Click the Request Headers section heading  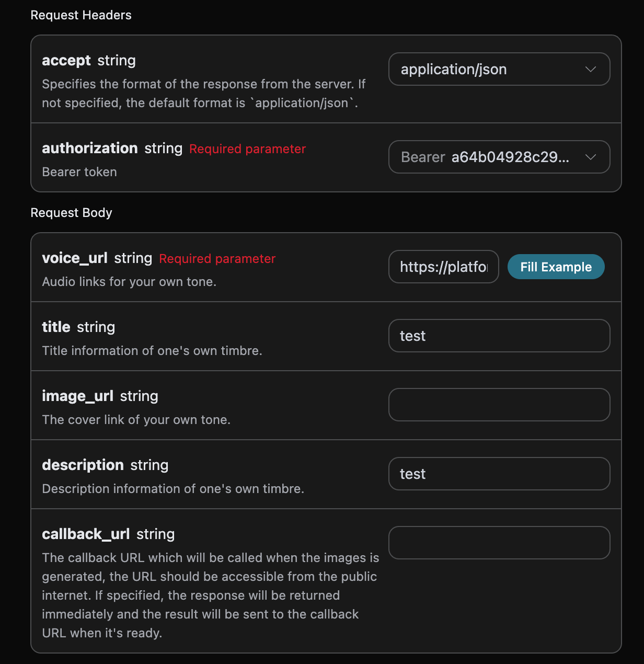pyautogui.click(x=81, y=15)
